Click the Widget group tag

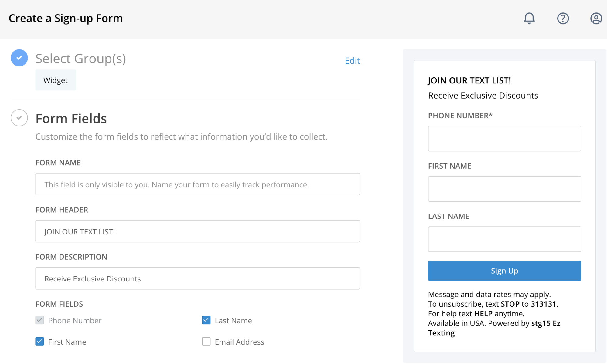tap(56, 80)
